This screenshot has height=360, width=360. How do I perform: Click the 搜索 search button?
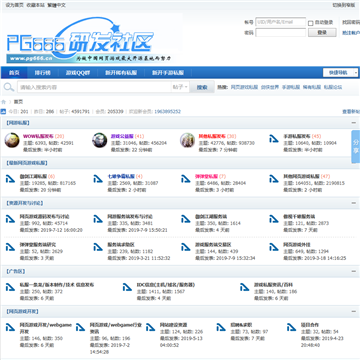[x=202, y=87]
